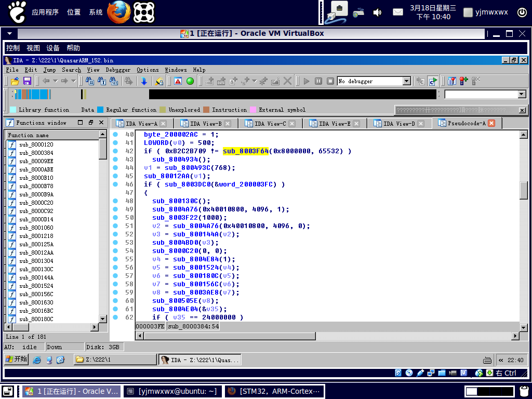Close the IDA View-A tab
Screen dimensions: 532x399
tap(163, 124)
